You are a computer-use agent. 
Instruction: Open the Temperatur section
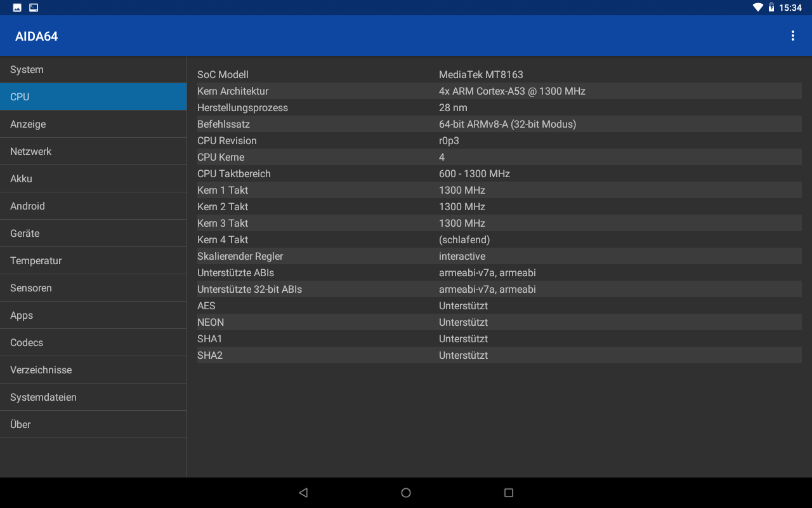pyautogui.click(x=93, y=261)
